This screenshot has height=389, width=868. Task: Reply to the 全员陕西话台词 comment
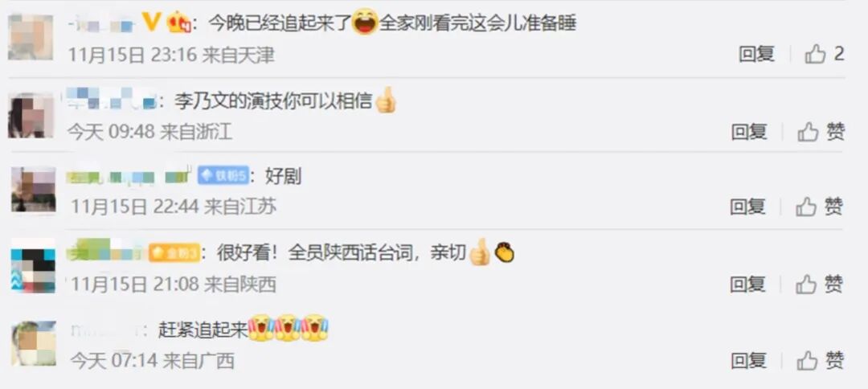747,285
